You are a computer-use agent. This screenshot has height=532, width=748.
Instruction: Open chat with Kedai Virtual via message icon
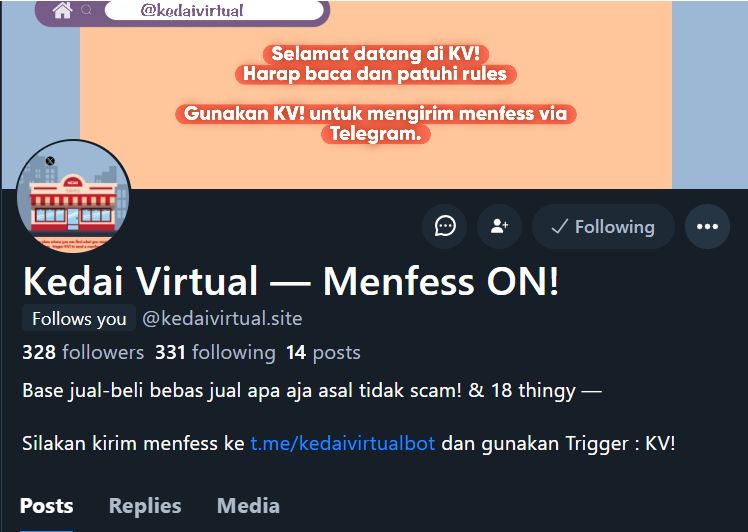[x=445, y=226]
